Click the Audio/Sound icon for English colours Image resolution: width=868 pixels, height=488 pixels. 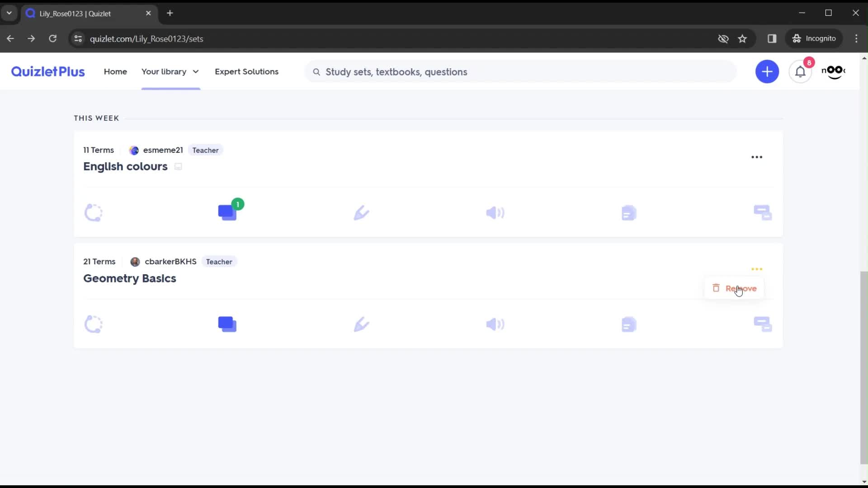[495, 213]
